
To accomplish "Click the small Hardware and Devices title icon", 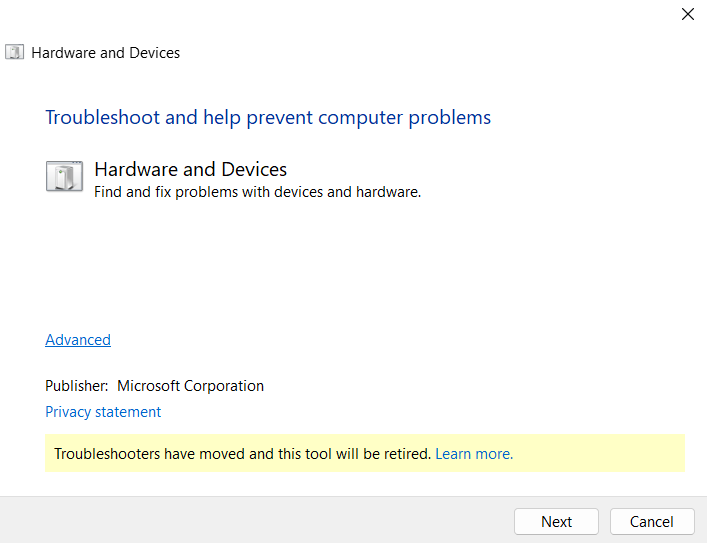I will coord(14,52).
